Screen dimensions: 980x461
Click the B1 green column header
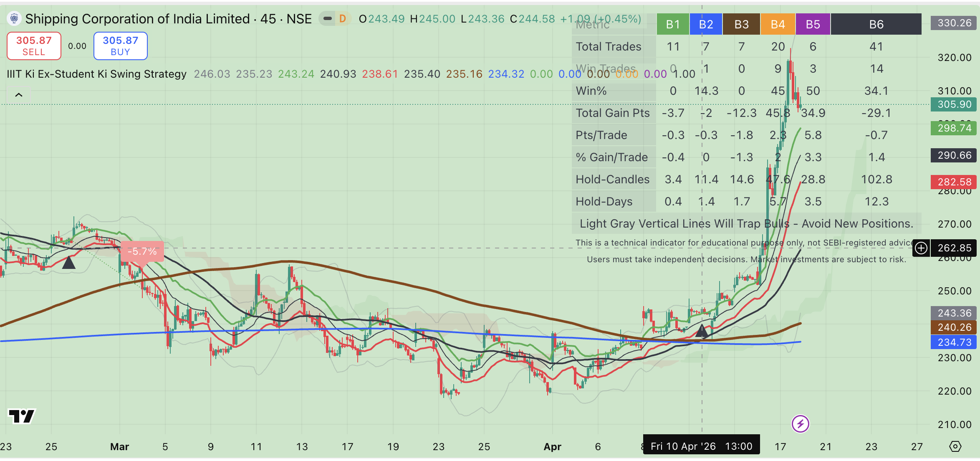(673, 24)
